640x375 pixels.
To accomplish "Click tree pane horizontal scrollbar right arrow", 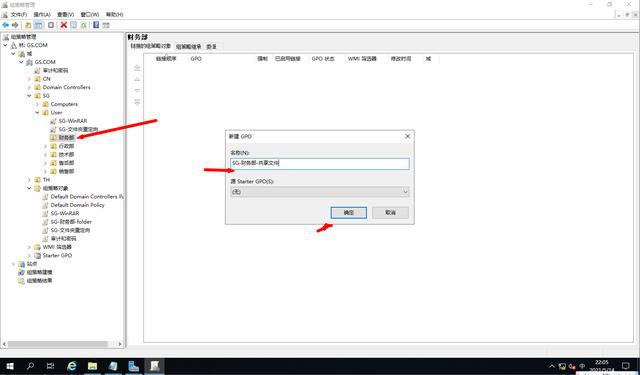I will [x=120, y=344].
